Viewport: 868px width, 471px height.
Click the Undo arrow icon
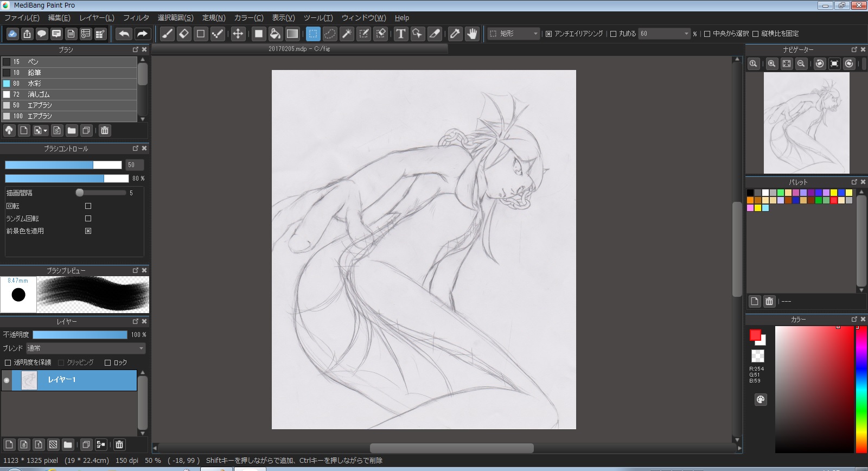(x=124, y=34)
